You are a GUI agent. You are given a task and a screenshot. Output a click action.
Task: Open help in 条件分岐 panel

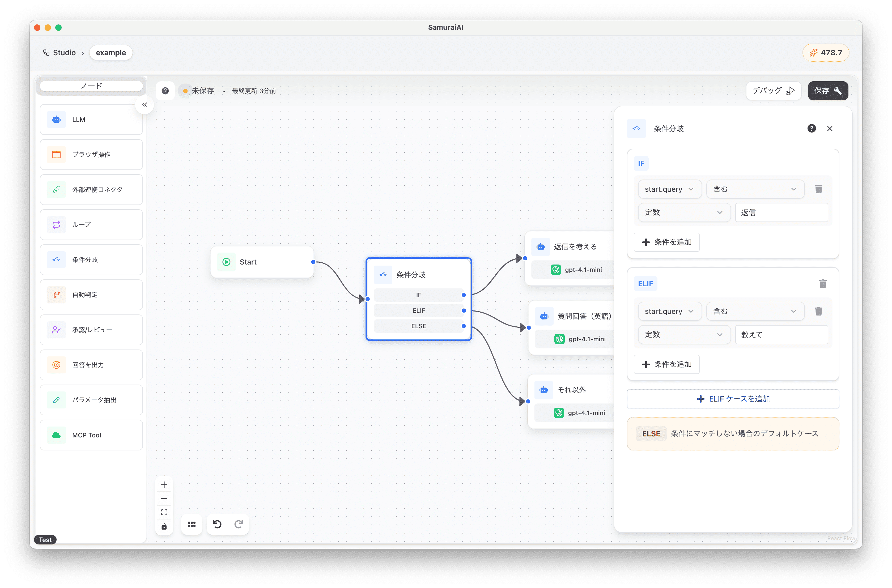point(811,129)
